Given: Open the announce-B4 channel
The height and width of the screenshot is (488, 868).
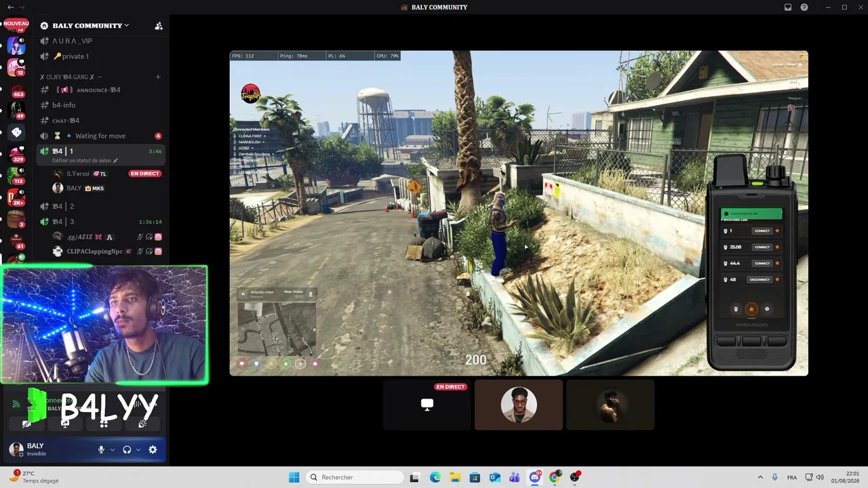Looking at the screenshot, I should click(100, 89).
